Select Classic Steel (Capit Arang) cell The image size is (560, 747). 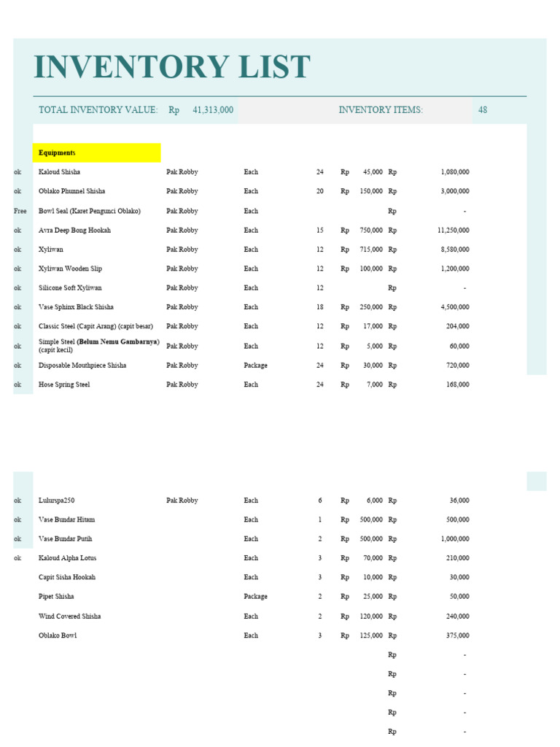click(96, 326)
